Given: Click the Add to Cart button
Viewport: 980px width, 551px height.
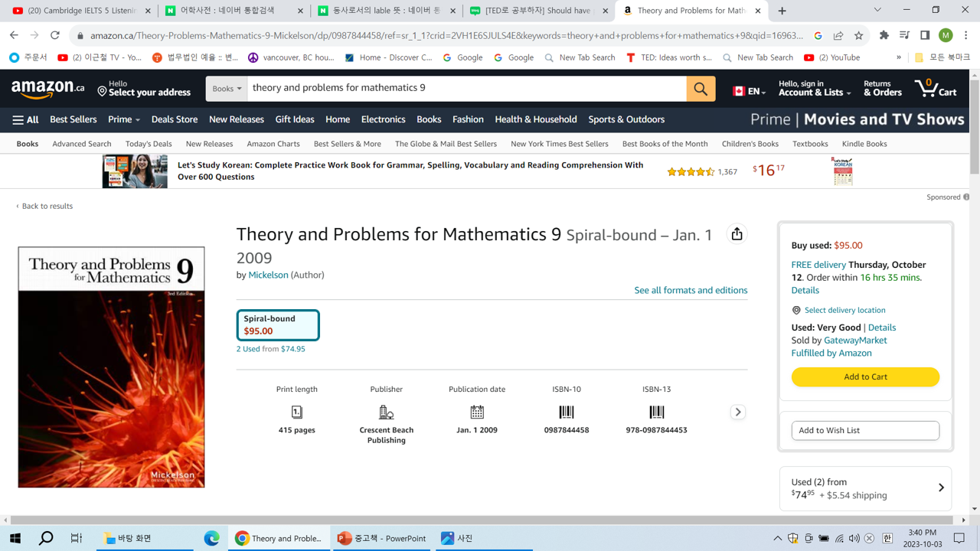Looking at the screenshot, I should [865, 377].
